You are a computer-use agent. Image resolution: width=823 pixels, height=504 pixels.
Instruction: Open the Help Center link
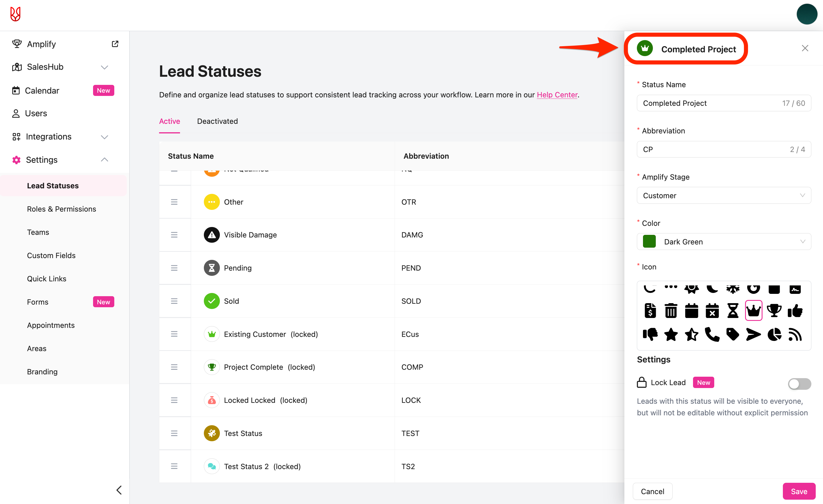coord(557,94)
